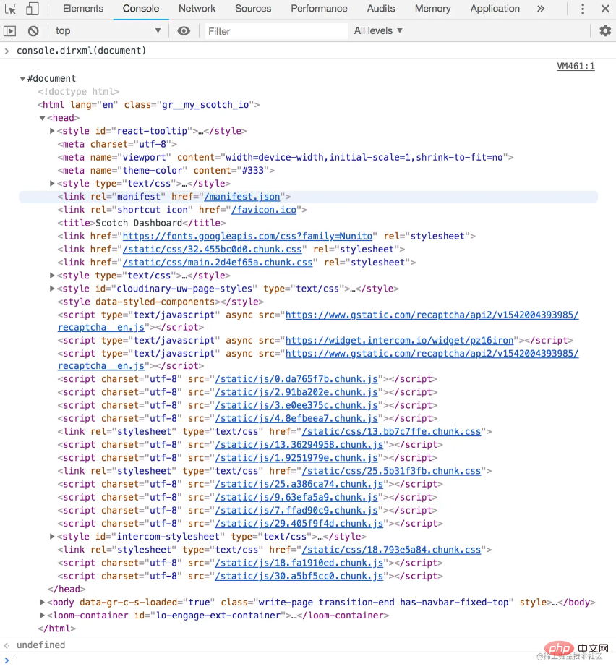Screen dimensions: 616x672
Task: Open the All levels dropdown
Action: pos(378,31)
